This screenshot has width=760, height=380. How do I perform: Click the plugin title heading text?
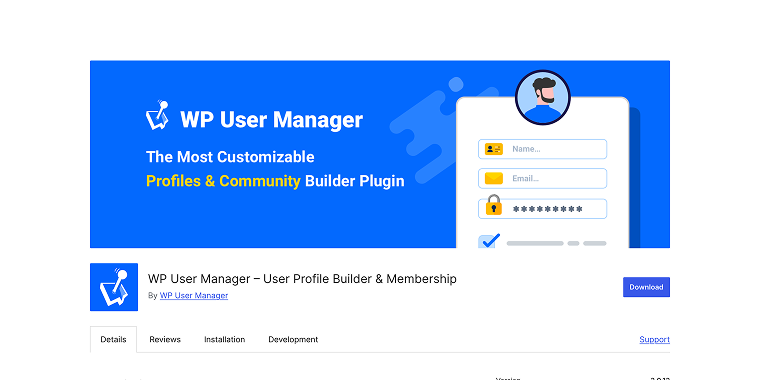click(302, 279)
